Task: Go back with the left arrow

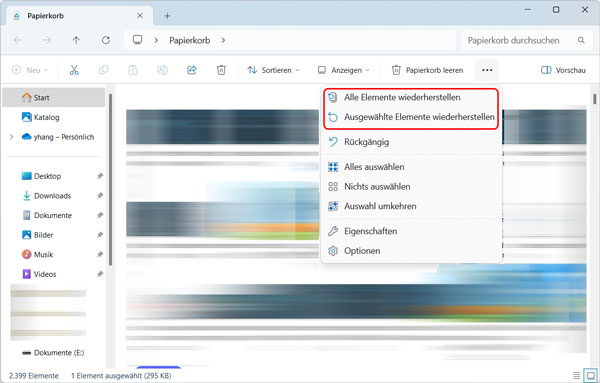Action: pos(17,40)
